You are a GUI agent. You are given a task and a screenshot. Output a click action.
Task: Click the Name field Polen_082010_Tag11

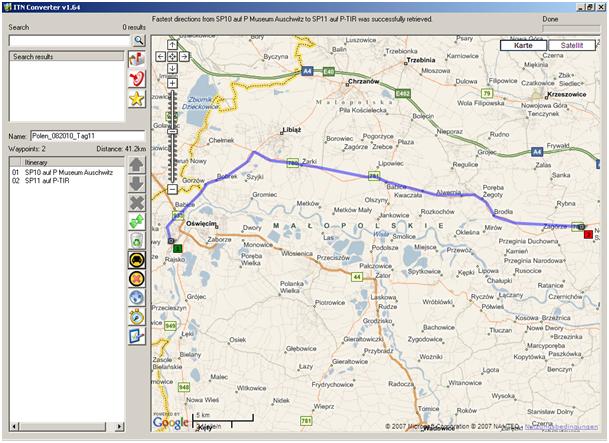[x=87, y=136]
